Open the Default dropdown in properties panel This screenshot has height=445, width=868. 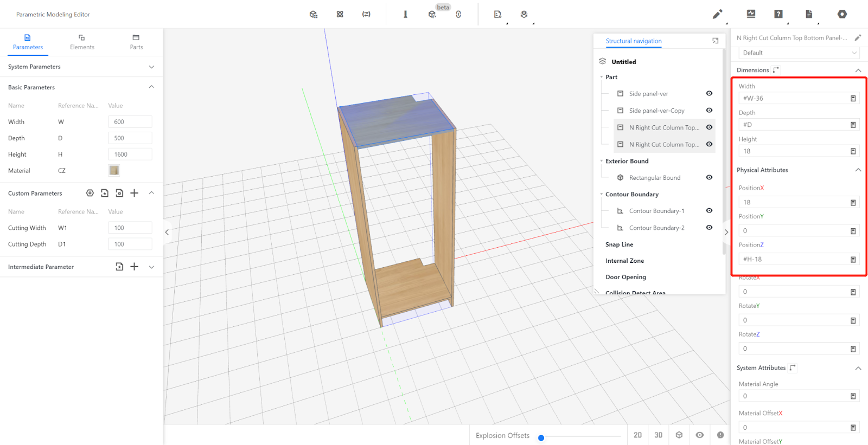[799, 53]
